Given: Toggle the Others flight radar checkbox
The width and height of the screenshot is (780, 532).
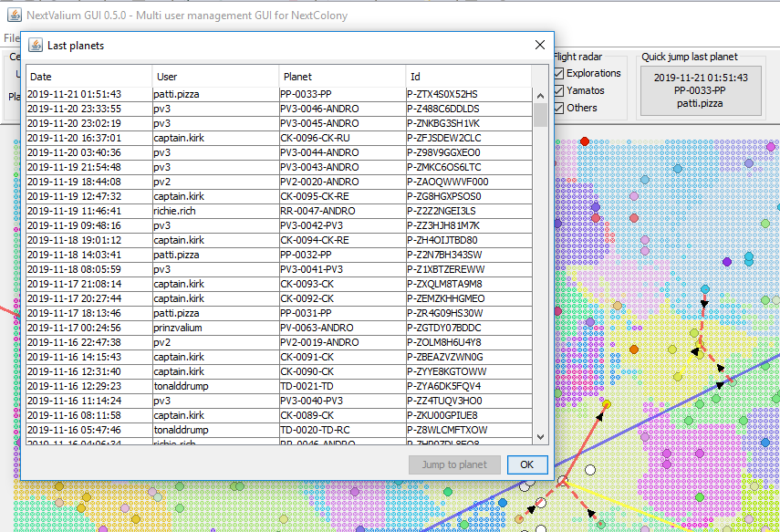Looking at the screenshot, I should pyautogui.click(x=559, y=108).
